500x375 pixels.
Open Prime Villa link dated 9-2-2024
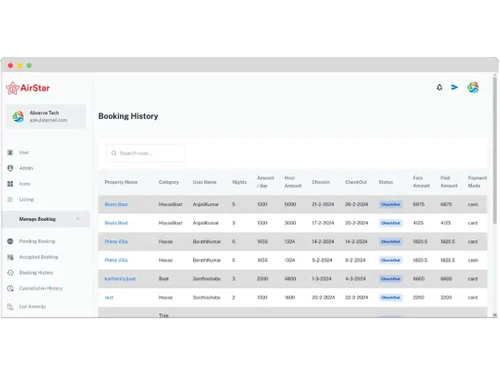pyautogui.click(x=116, y=260)
